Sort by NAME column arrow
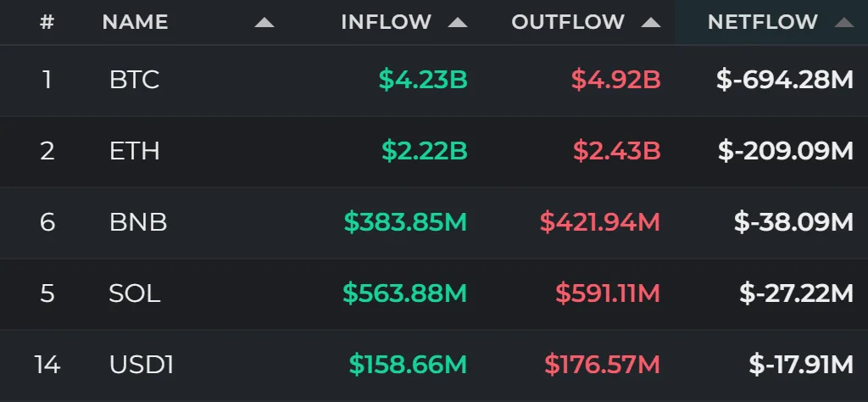This screenshot has height=402, width=868. [264, 23]
